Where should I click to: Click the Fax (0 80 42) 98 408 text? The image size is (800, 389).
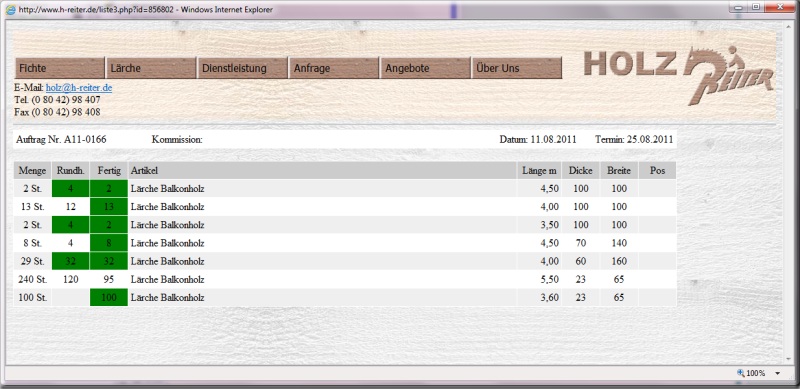(57, 112)
